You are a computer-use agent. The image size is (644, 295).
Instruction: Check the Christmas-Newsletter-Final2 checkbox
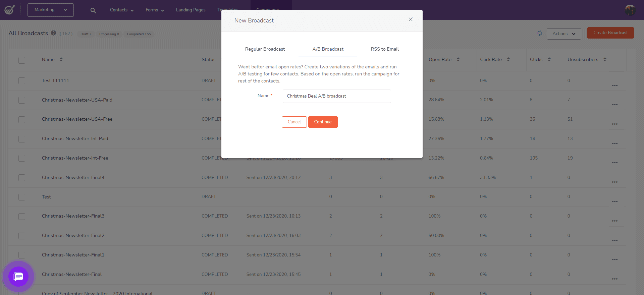(x=22, y=236)
